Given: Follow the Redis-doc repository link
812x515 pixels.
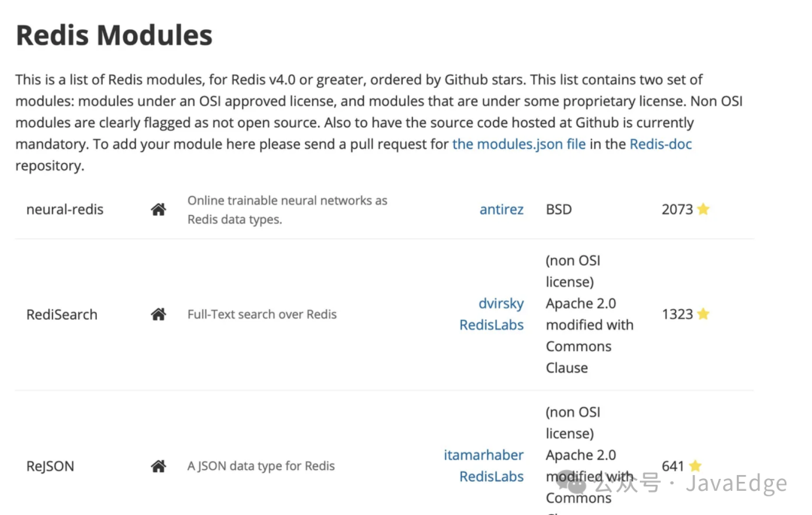Looking at the screenshot, I should (661, 144).
